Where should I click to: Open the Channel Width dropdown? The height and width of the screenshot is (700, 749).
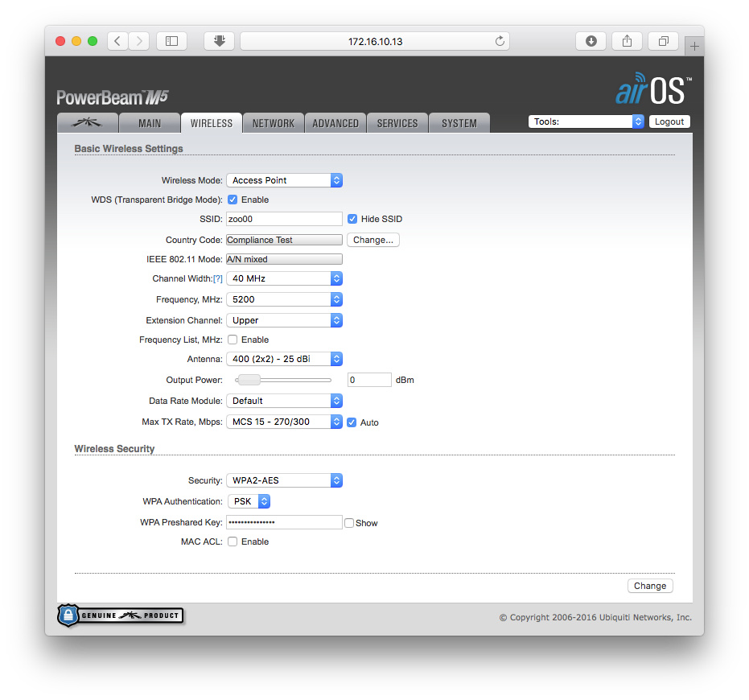pyautogui.click(x=284, y=278)
